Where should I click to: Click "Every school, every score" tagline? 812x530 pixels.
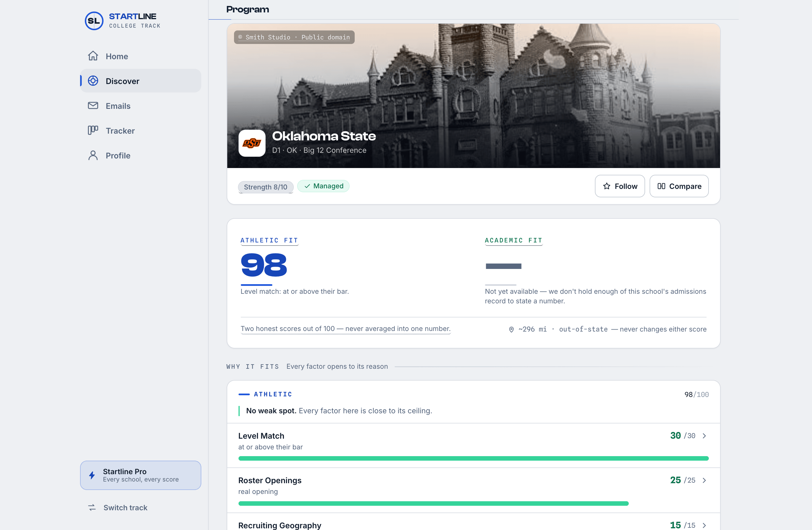click(141, 480)
